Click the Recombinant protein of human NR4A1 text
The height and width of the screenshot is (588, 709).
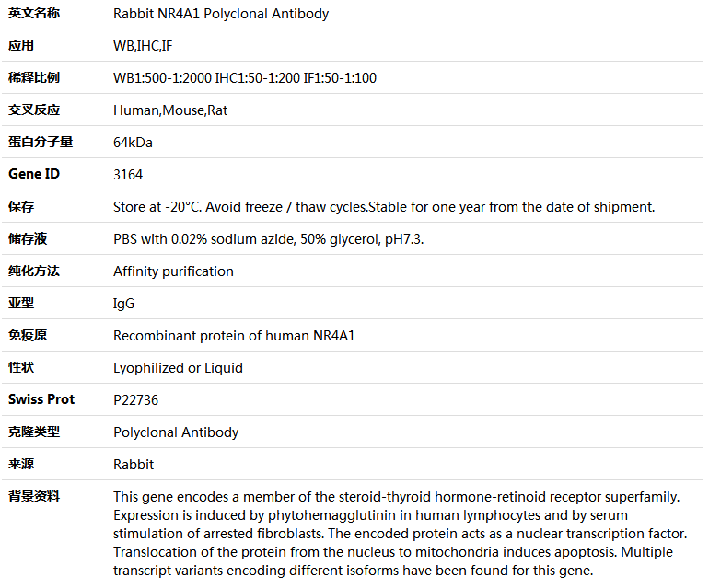click(x=234, y=336)
